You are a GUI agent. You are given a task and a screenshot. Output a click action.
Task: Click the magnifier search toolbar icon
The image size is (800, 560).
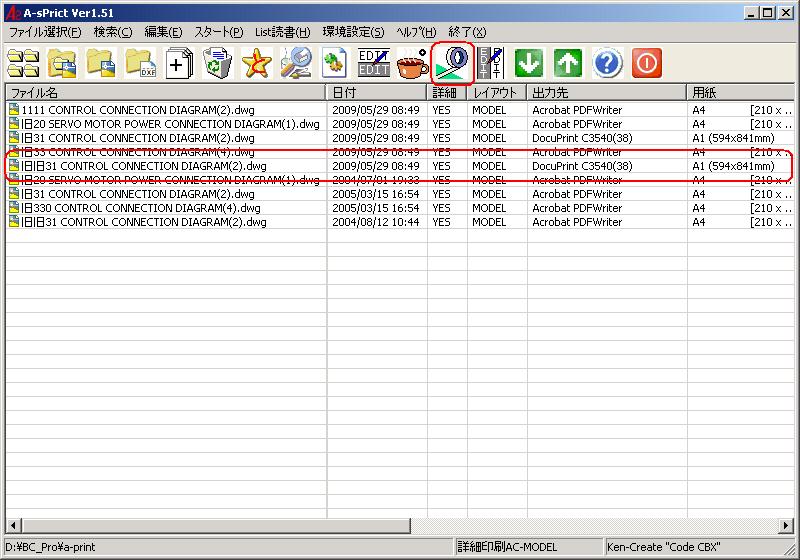pyautogui.click(x=296, y=64)
